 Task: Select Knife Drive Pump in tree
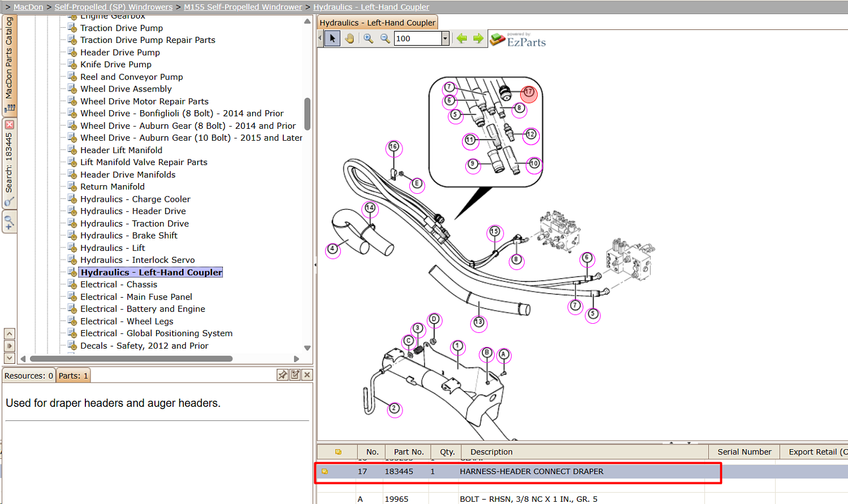point(116,64)
